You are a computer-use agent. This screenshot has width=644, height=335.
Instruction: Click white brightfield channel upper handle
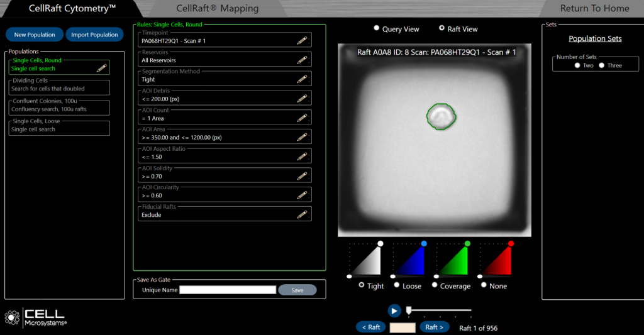[380, 244]
